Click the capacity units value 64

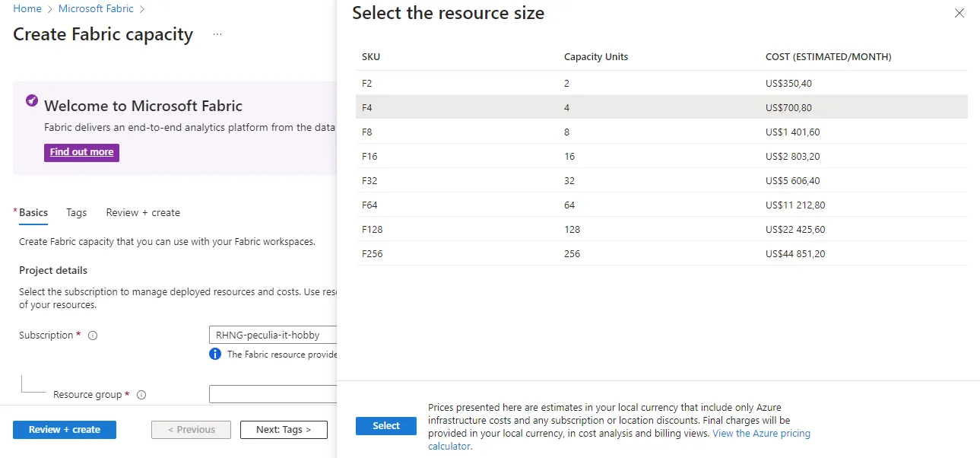pos(569,205)
